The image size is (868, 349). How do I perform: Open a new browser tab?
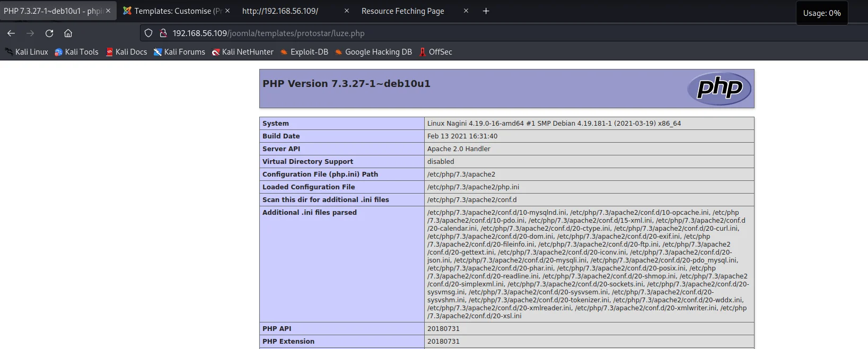click(x=486, y=11)
